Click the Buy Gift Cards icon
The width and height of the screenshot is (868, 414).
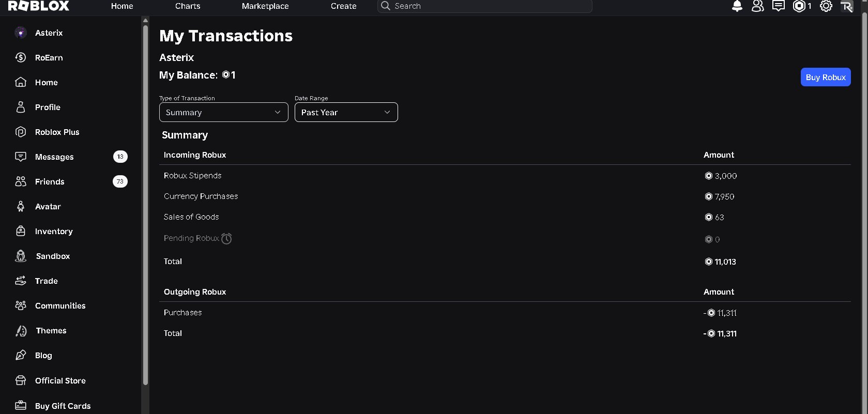[x=21, y=406]
